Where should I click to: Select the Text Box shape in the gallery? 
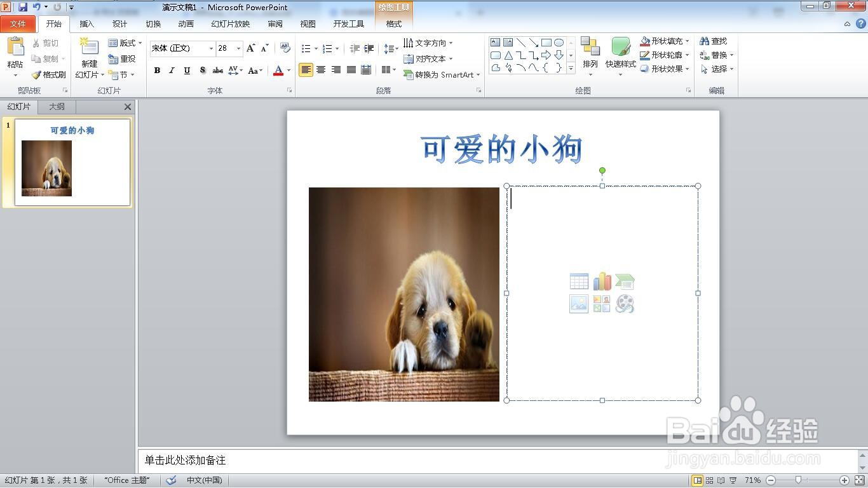496,43
